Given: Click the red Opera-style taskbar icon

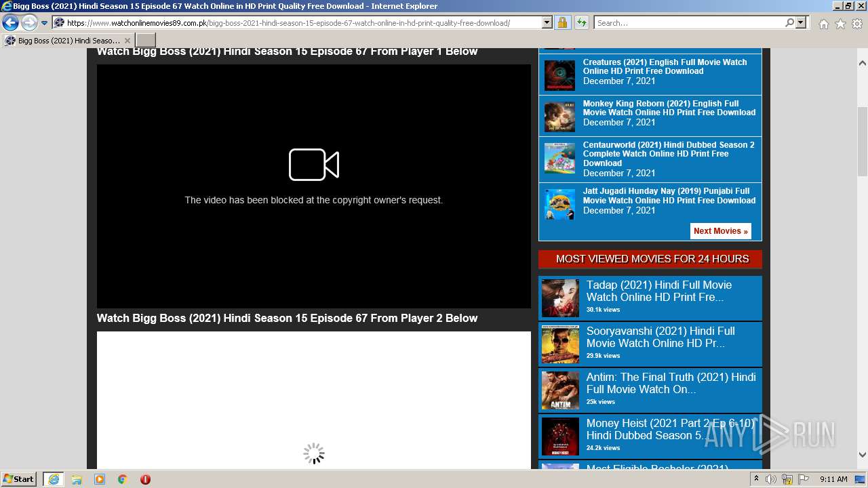Looking at the screenshot, I should [x=145, y=479].
